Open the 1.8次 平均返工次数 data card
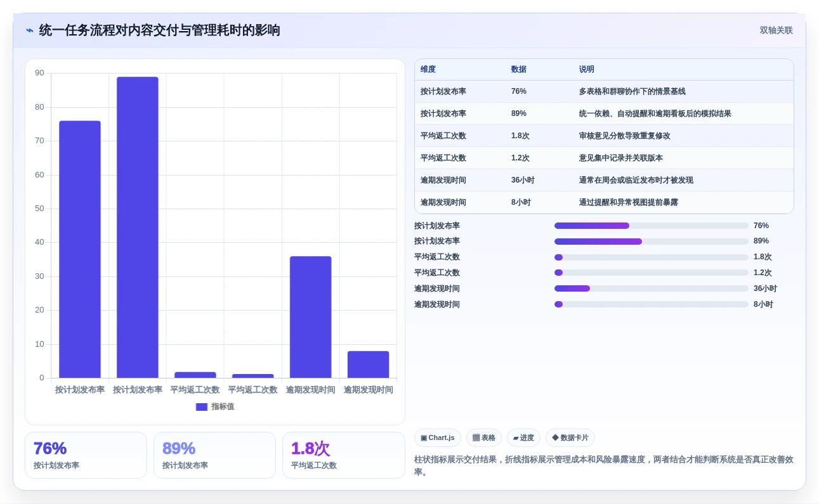819x504 pixels. point(344,455)
